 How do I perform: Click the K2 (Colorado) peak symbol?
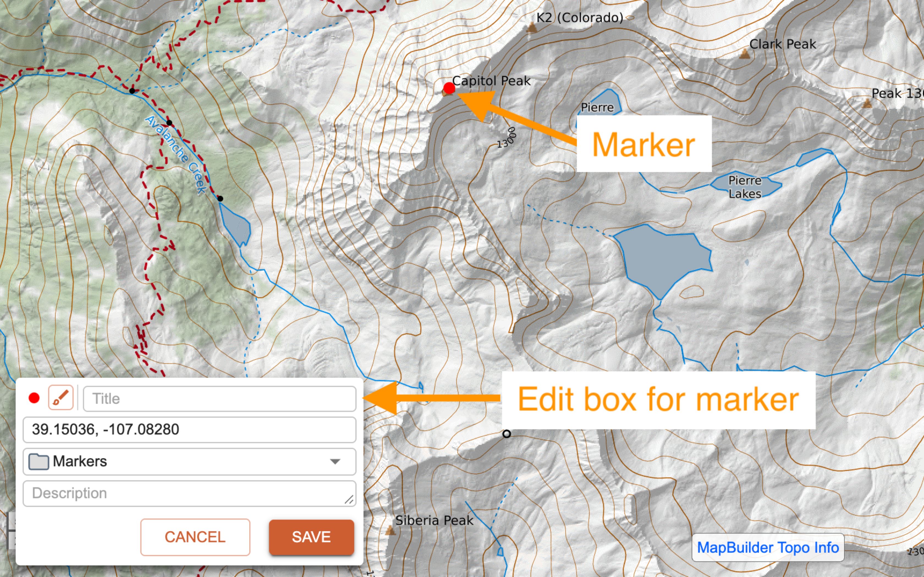coord(531,27)
